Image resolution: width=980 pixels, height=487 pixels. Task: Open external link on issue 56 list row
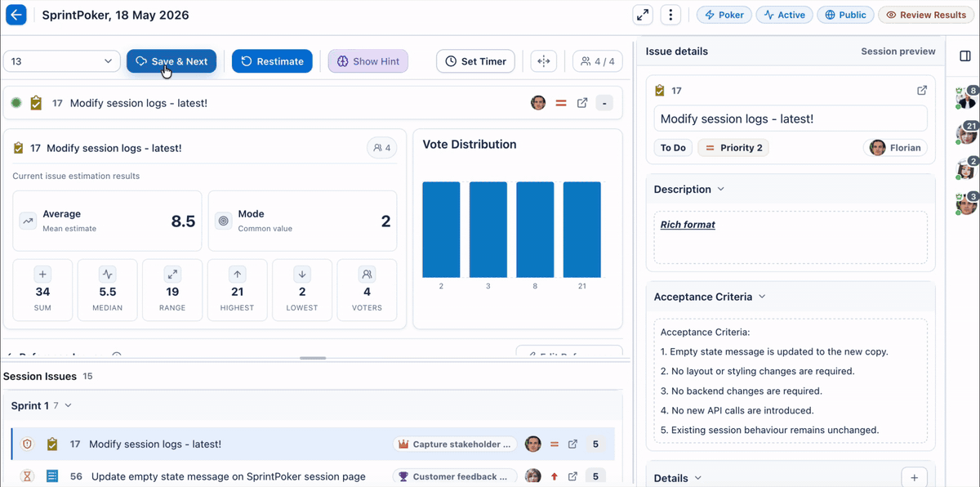573,476
